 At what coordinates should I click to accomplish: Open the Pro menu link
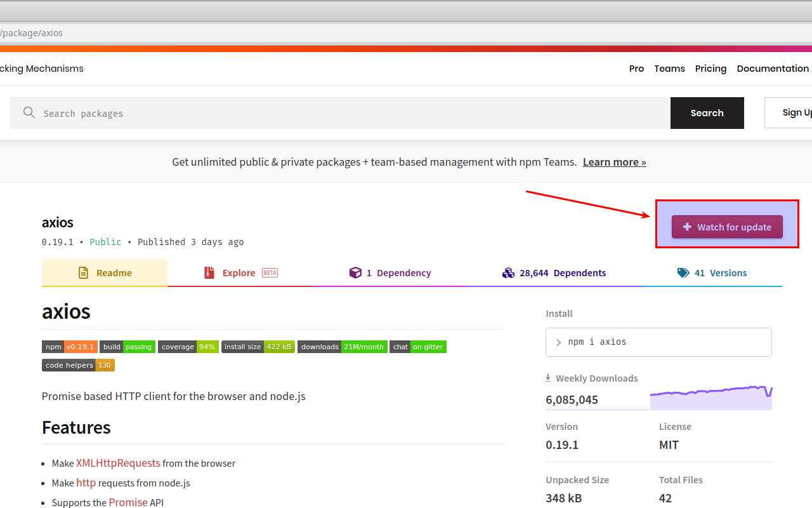pos(636,69)
